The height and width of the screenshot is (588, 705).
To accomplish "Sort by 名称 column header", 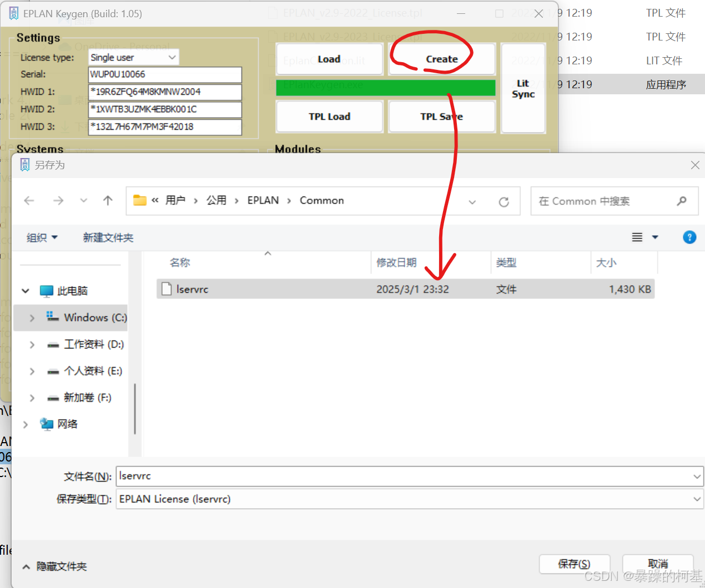I will (x=180, y=262).
